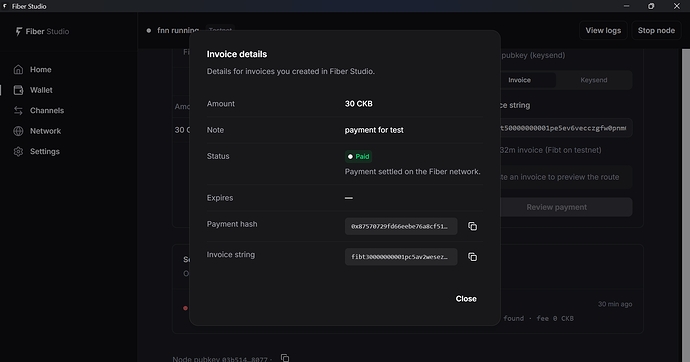690x362 pixels.
Task: Click the Home house icon
Action: [x=18, y=69]
